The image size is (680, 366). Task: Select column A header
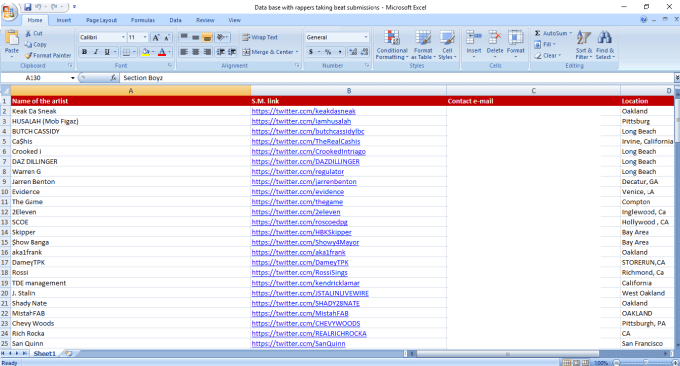coord(131,91)
